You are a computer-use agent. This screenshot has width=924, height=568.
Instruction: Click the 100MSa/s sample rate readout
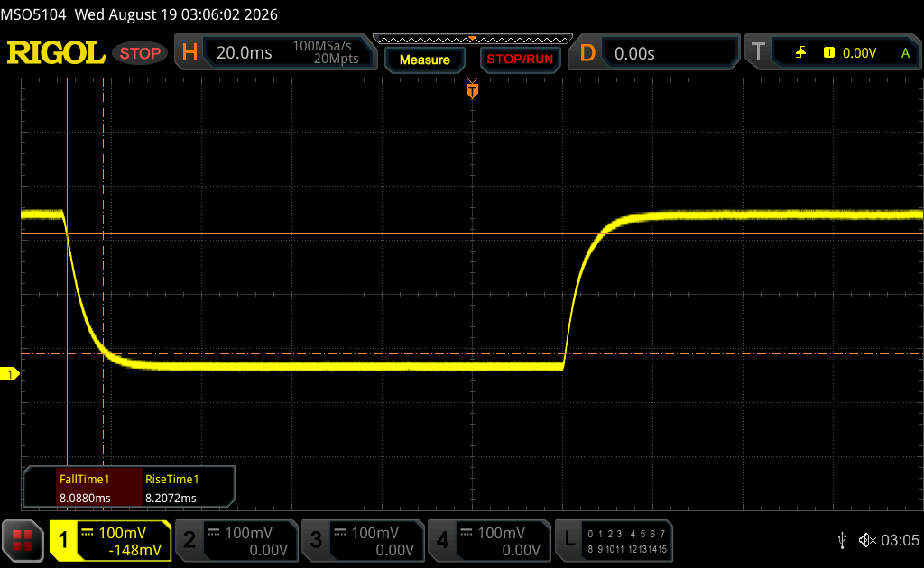(322, 45)
